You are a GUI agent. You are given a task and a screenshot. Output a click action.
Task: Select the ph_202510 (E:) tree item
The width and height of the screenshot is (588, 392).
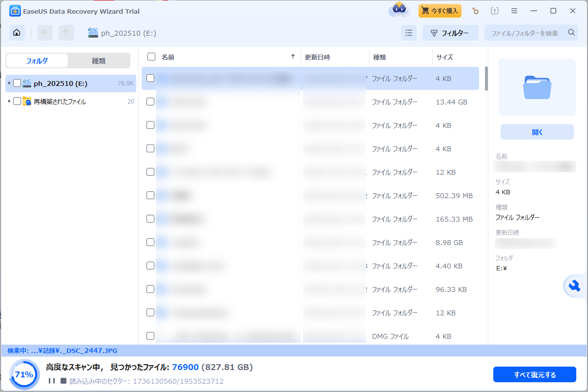71,83
